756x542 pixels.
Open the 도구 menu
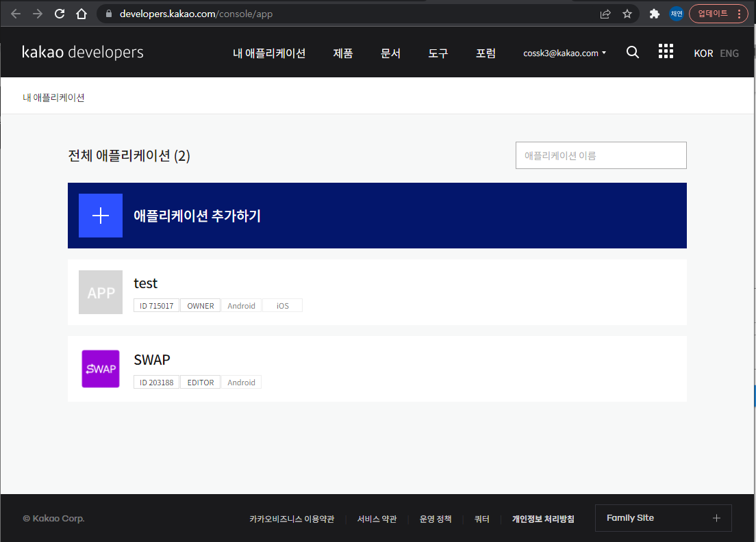(438, 53)
